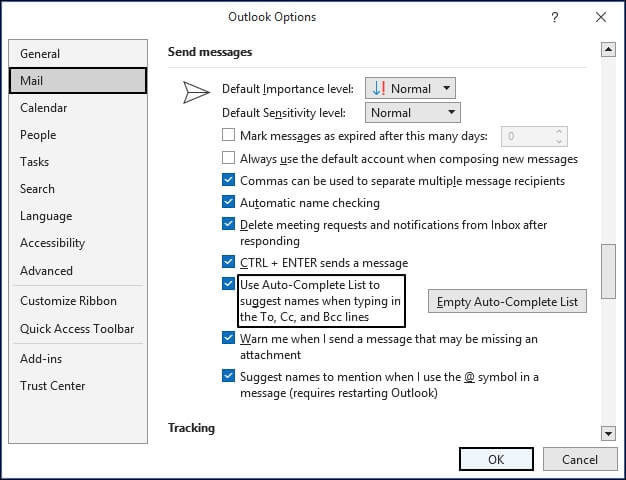Uncheck Warn me about missing attachment
Image resolution: width=626 pixels, height=480 pixels.
[x=228, y=338]
